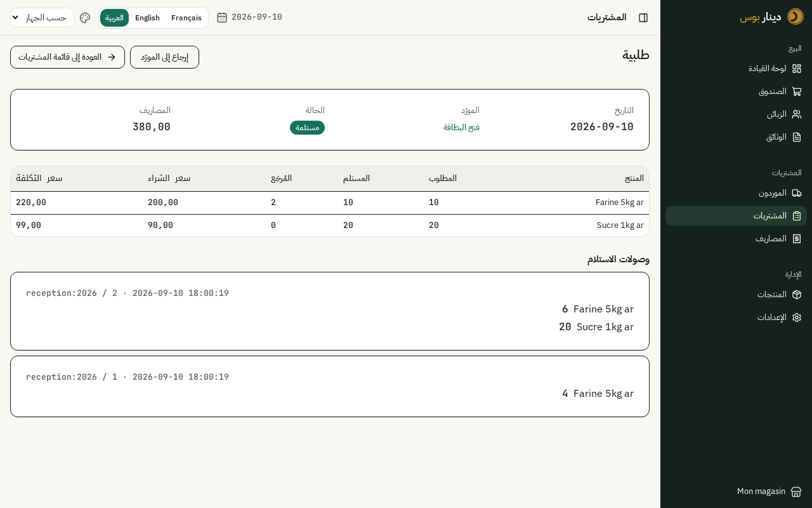Viewport: 812px width, 508px height.
Task: Click the color palette theme icon
Action: 85,18
